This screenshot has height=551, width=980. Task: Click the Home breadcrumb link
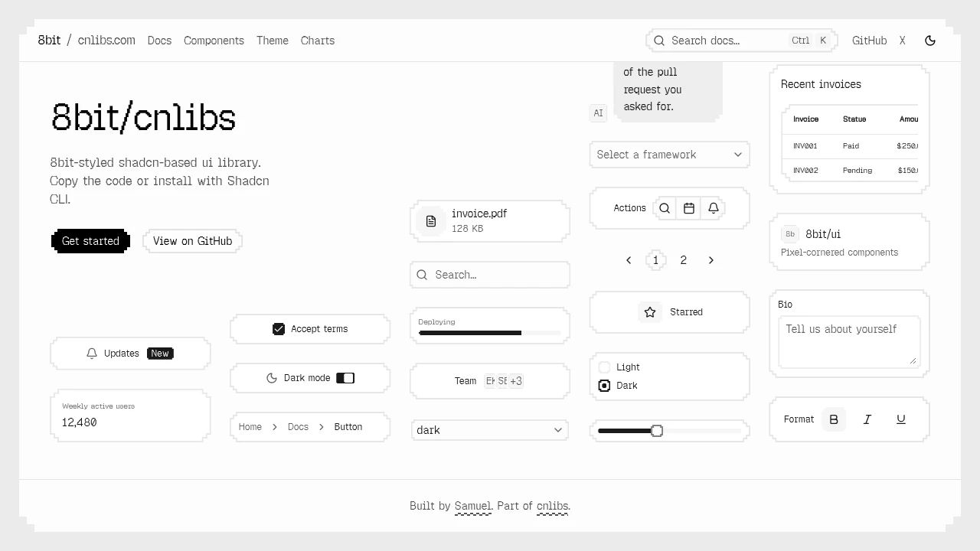pyautogui.click(x=250, y=427)
